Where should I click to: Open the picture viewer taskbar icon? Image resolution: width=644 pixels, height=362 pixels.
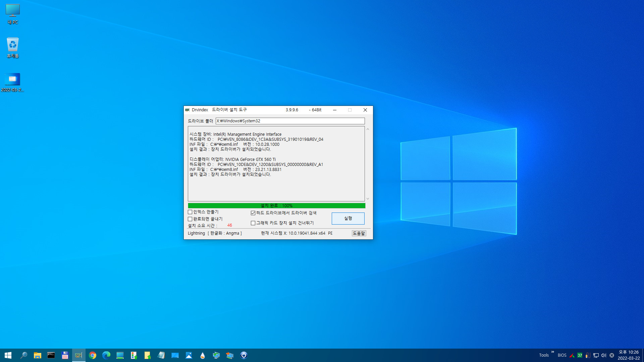coord(189,355)
